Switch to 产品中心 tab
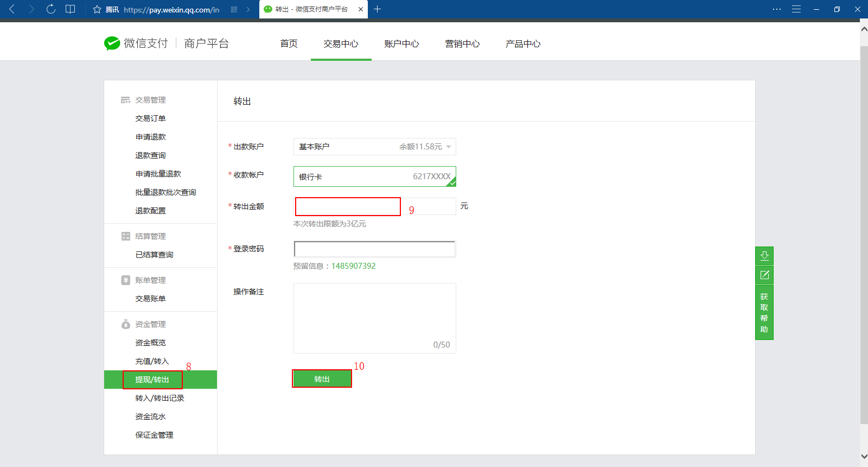 click(523, 43)
